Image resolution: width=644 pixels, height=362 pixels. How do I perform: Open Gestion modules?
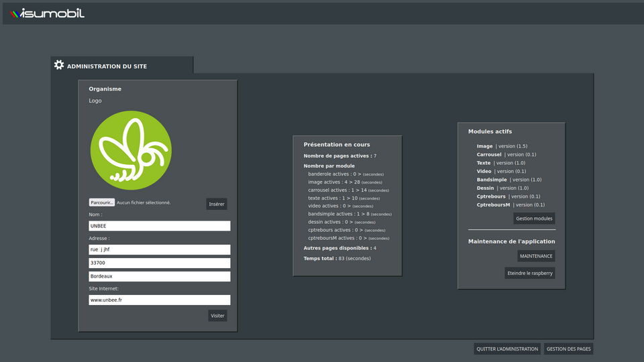(534, 219)
